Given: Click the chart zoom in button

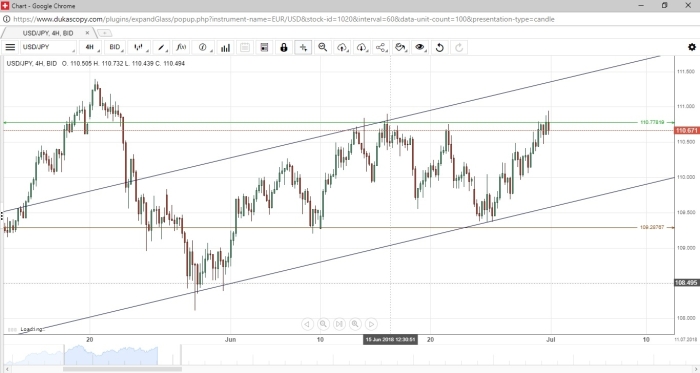Looking at the screenshot, I should (355, 324).
